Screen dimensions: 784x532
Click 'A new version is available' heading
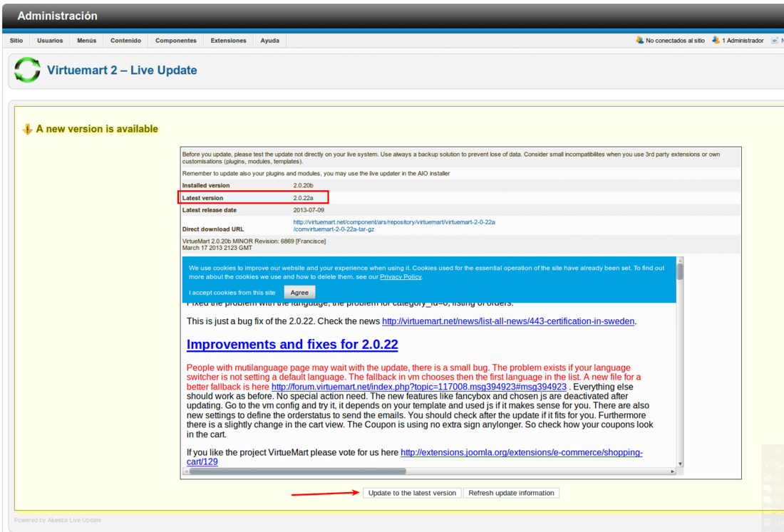pos(97,129)
